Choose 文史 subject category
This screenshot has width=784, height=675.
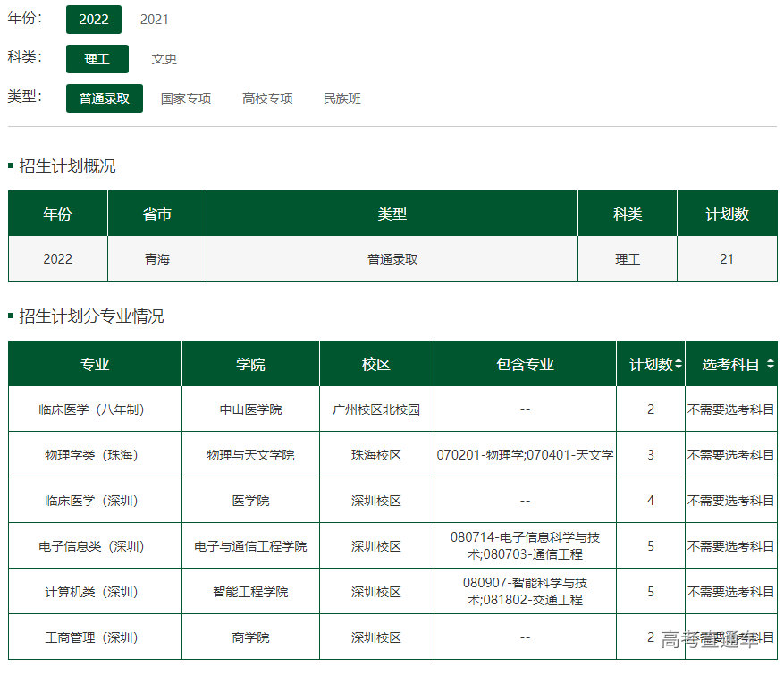(164, 59)
